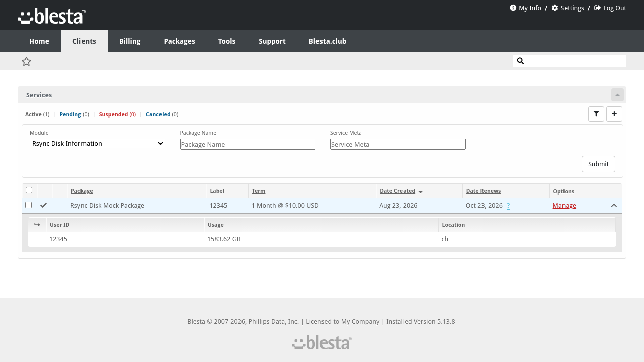Click the active status checkmark icon
This screenshot has height=362, width=644.
point(44,205)
